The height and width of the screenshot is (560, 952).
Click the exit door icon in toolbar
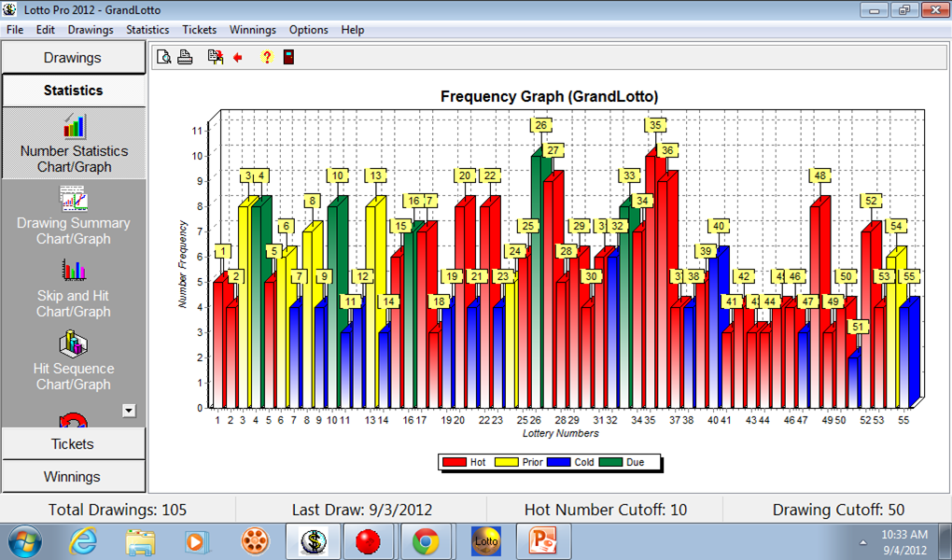click(x=289, y=57)
